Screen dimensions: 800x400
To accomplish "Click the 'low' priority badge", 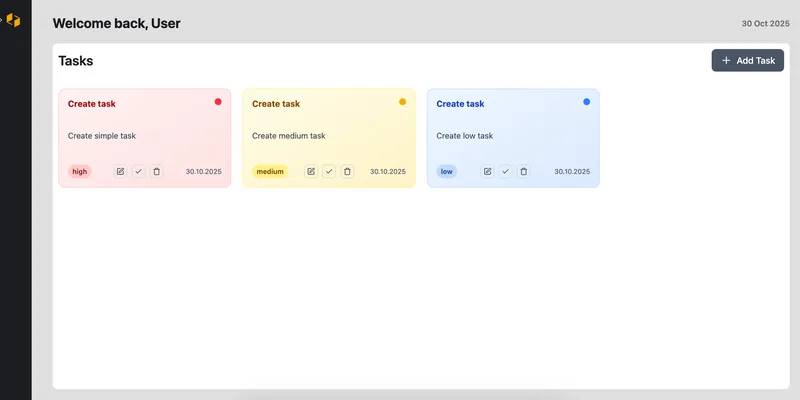I will point(446,171).
